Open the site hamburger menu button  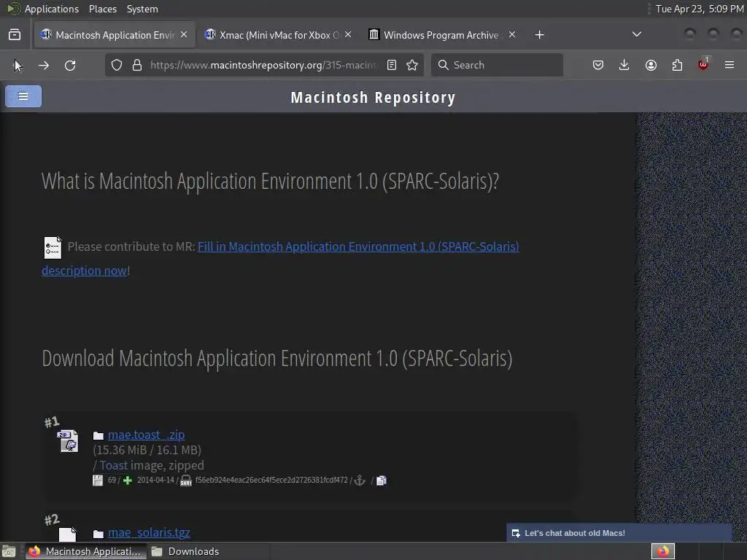[x=23, y=96]
